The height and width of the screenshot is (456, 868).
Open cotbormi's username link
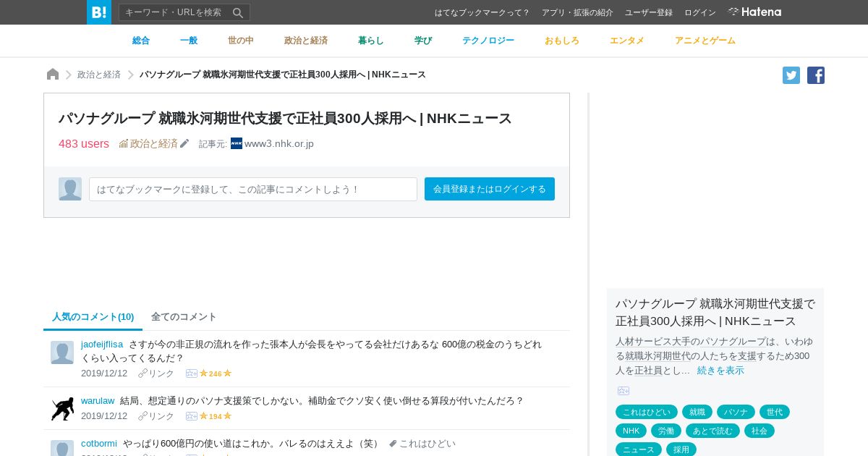coord(99,443)
